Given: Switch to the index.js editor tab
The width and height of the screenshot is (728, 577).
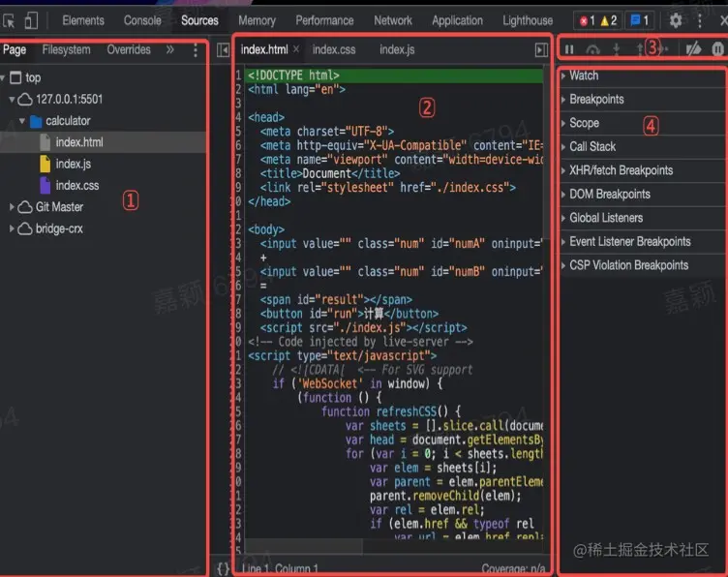Looking at the screenshot, I should pyautogui.click(x=397, y=49).
